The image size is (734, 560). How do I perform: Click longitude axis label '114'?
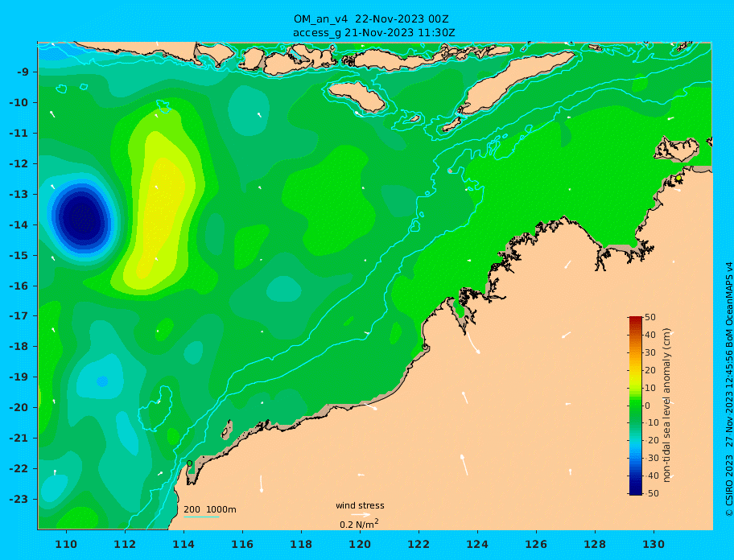[183, 544]
